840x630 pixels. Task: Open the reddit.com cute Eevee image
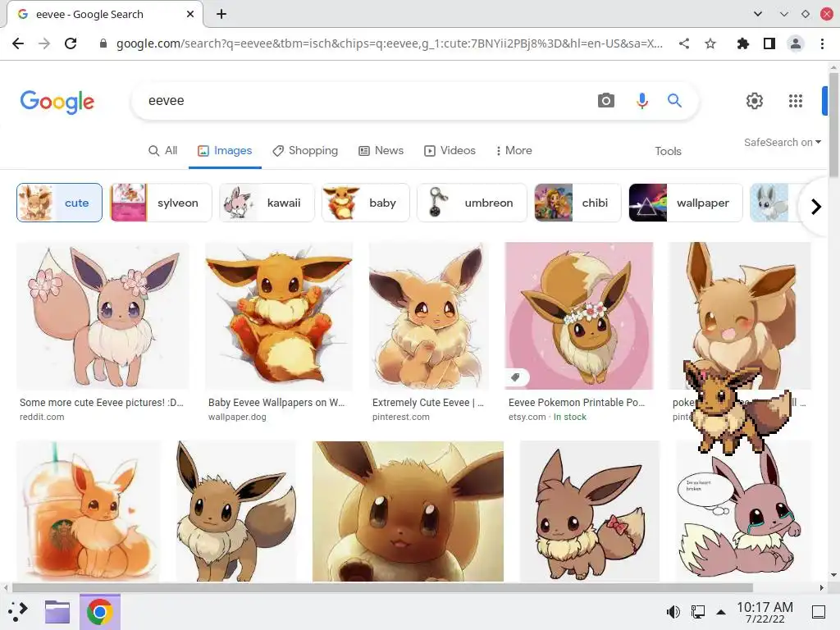103,316
